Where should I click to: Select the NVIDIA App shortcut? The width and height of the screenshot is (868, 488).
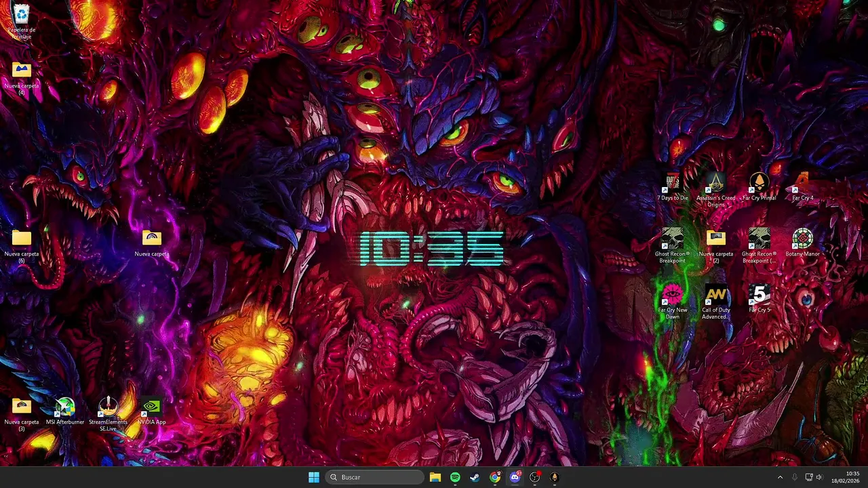151,412
